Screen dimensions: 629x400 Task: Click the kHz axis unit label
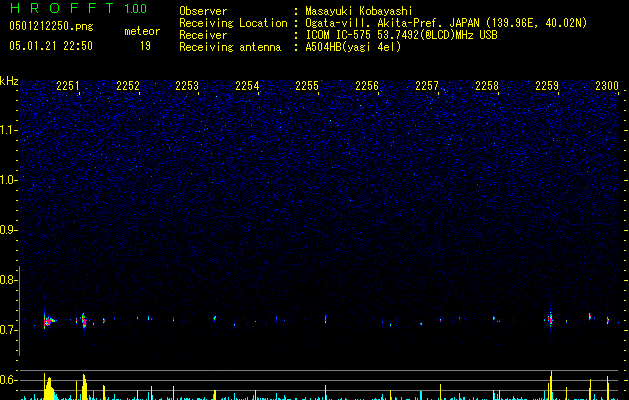(9, 81)
